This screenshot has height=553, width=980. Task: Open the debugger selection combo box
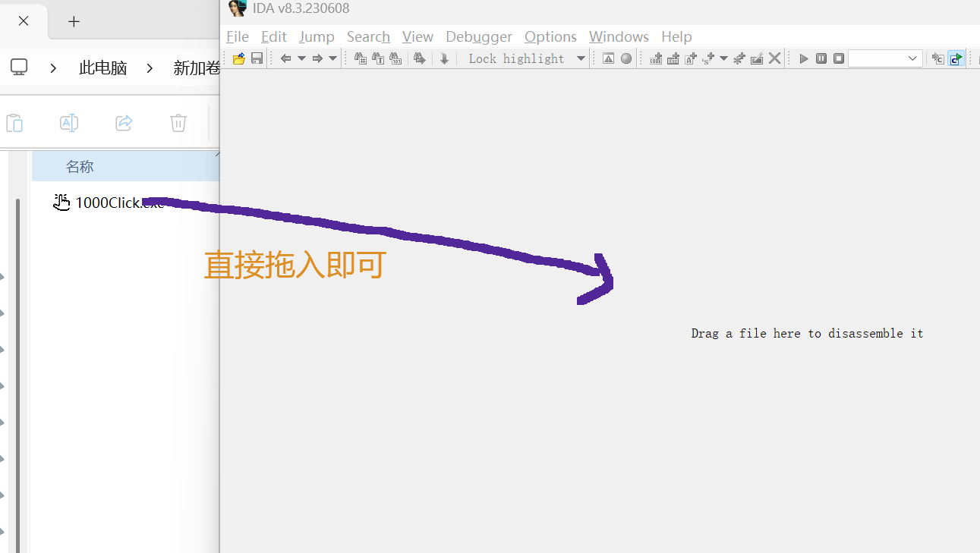pos(885,58)
